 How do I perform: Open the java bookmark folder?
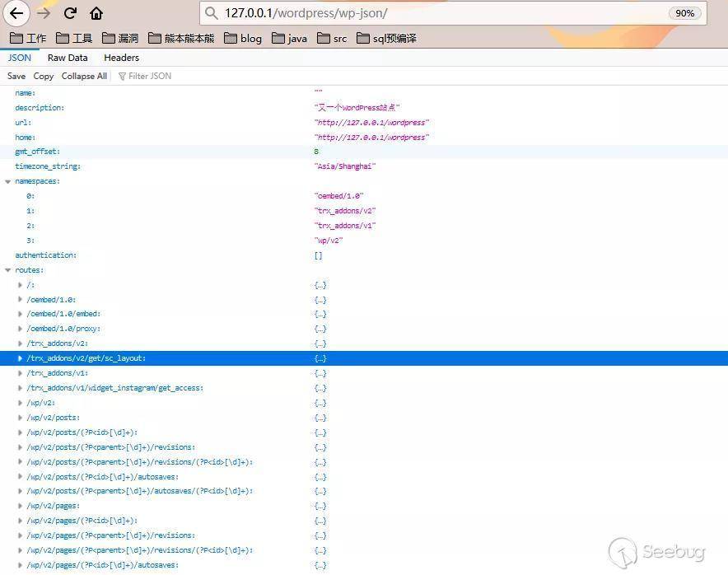[289, 38]
